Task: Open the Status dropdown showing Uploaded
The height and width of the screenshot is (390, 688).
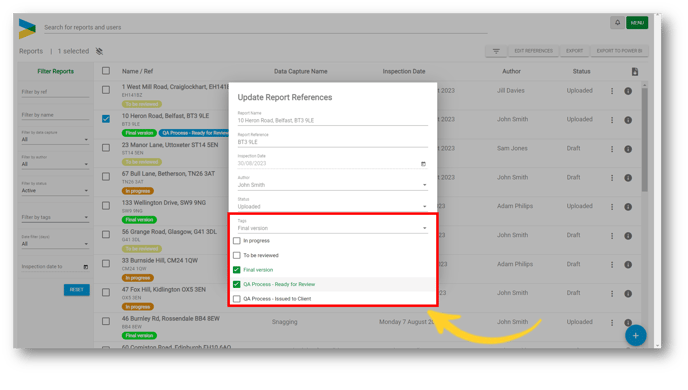Action: [332, 204]
